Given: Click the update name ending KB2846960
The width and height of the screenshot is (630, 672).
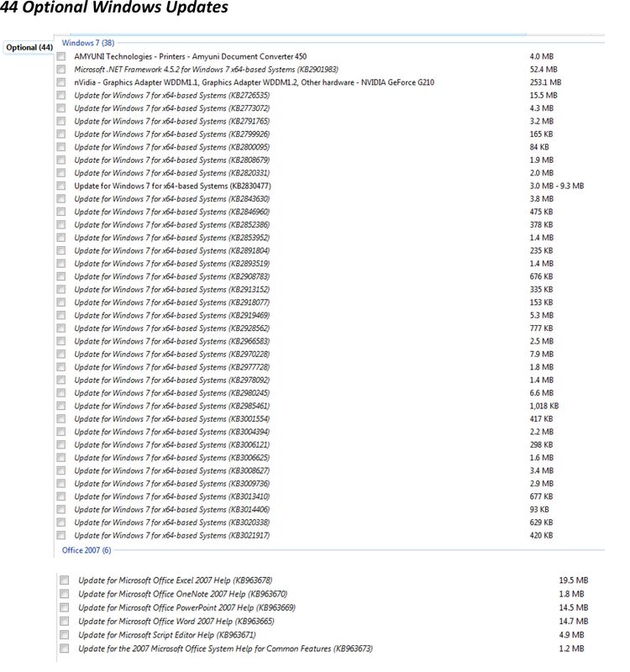Looking at the screenshot, I should coord(172,212).
